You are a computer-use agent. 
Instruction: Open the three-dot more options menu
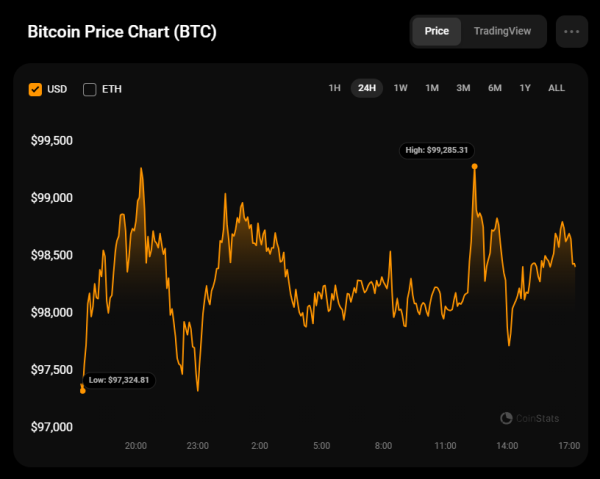(x=572, y=31)
